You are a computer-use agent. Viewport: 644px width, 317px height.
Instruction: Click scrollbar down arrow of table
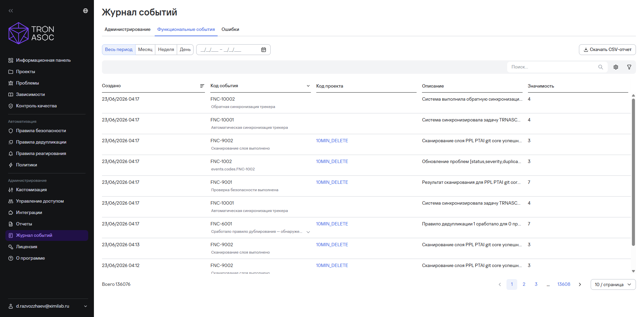(x=633, y=271)
